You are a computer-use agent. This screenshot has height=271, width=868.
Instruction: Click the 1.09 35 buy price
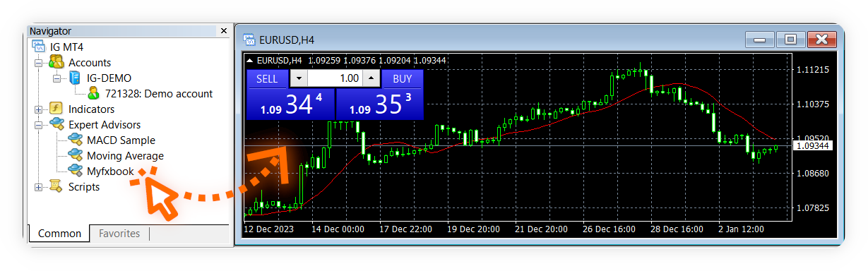click(379, 104)
